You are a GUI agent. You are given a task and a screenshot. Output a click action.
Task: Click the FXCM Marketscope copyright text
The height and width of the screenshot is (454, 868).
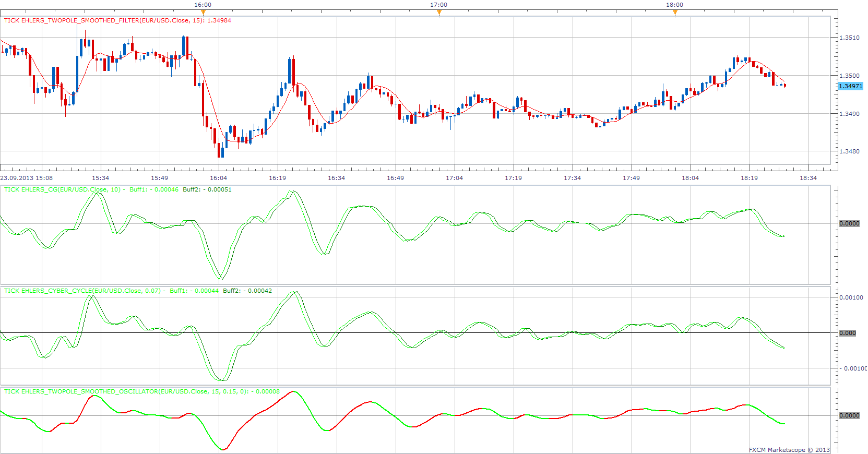[x=789, y=450]
